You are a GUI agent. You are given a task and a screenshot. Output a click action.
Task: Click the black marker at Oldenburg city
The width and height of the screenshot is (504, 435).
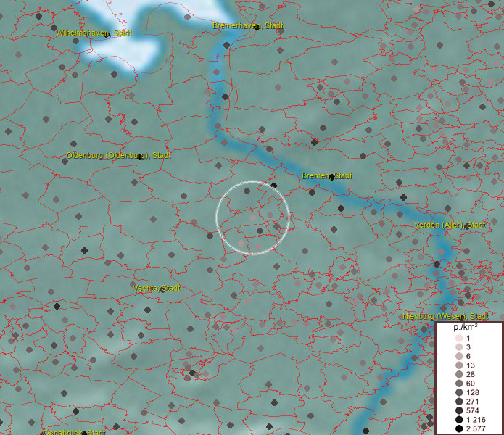139,157
